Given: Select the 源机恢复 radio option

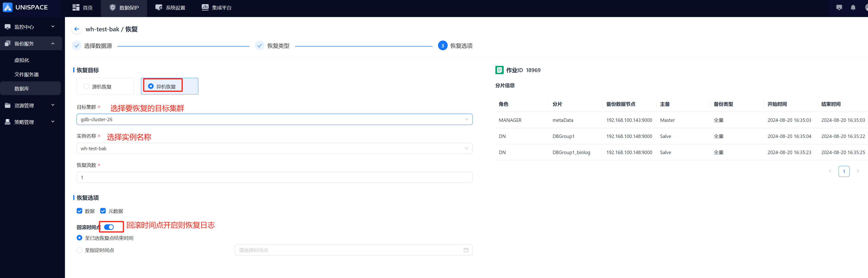Looking at the screenshot, I should click(87, 86).
